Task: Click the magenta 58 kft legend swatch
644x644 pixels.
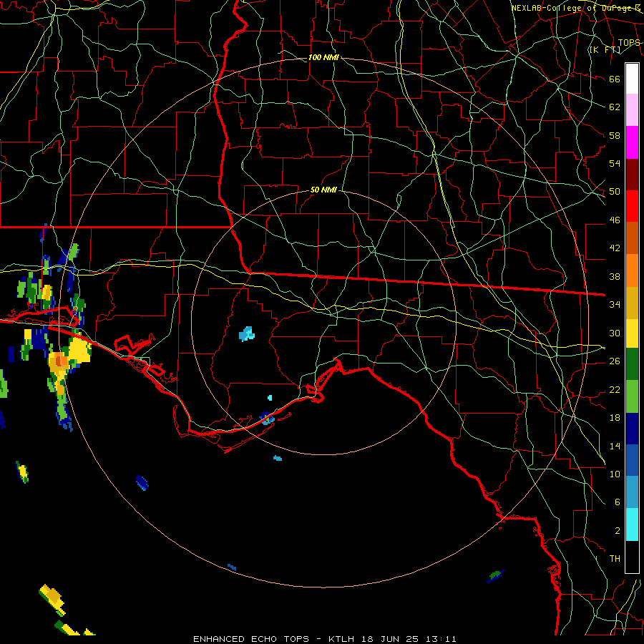Action: click(632, 142)
